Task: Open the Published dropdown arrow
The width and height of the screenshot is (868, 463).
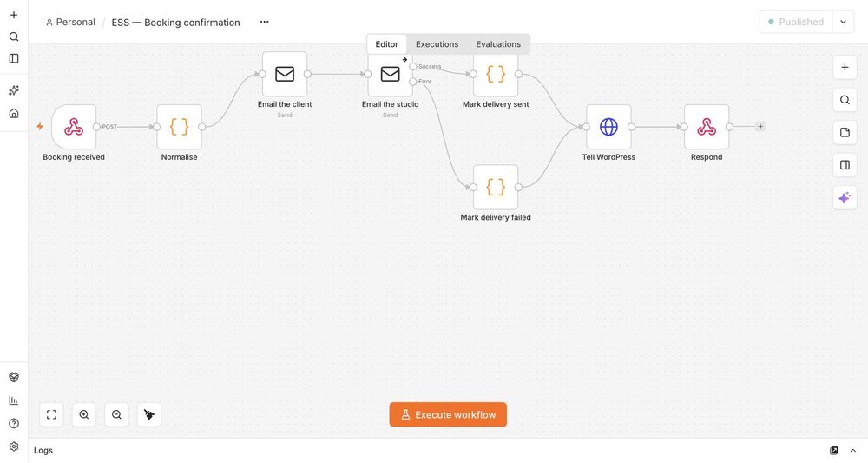Action: (843, 23)
